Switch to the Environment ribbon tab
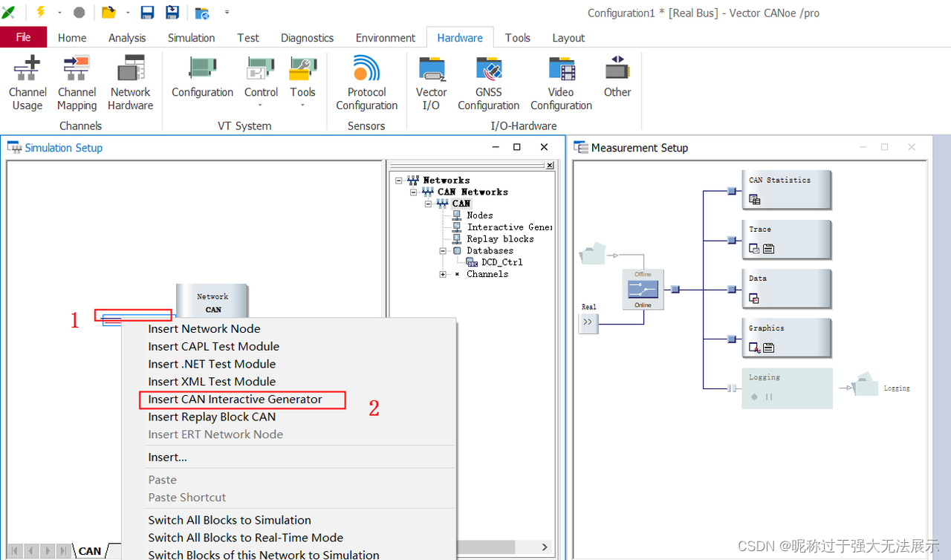The image size is (951, 560). (385, 38)
